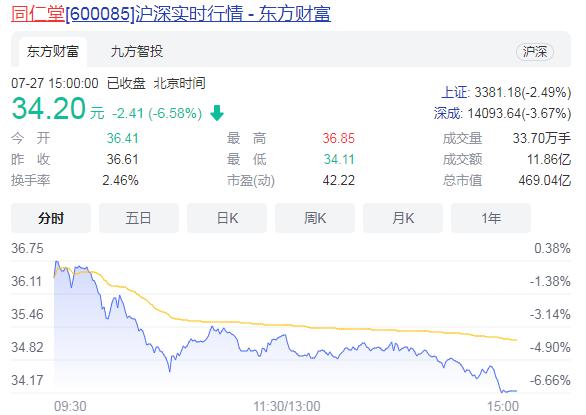The width and height of the screenshot is (586, 415).
Task: Click the 上证 index link
Action: pos(454,92)
